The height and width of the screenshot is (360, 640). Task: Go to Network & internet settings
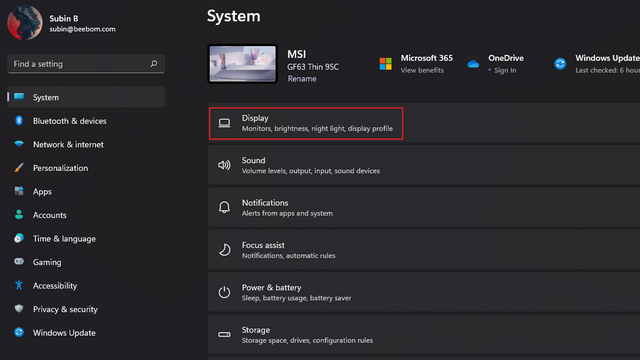click(x=86, y=144)
